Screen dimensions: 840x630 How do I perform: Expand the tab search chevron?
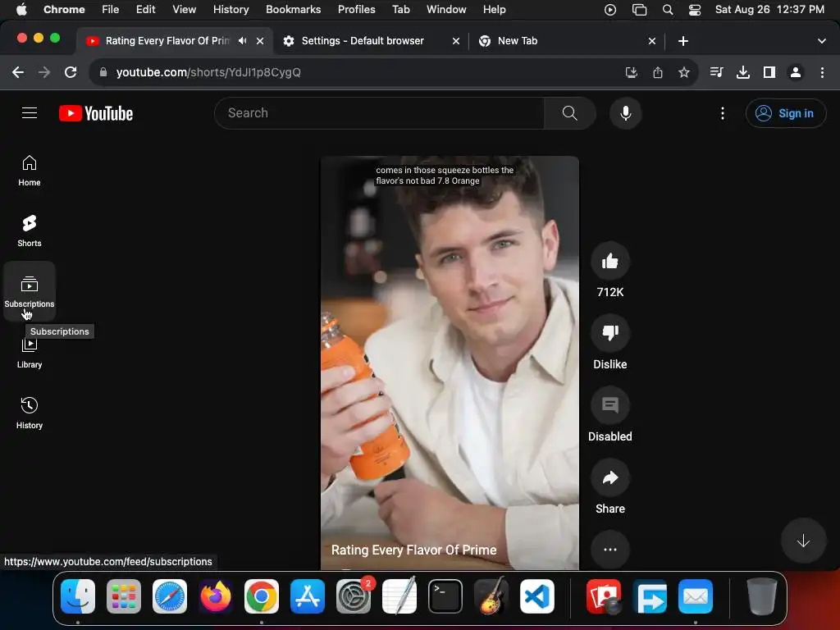822,41
